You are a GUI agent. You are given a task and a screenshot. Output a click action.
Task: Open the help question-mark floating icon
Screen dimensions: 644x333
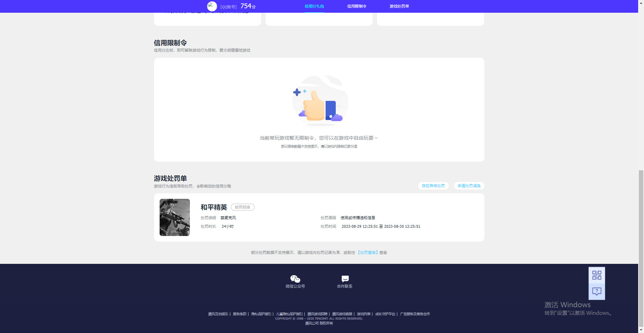597,291
